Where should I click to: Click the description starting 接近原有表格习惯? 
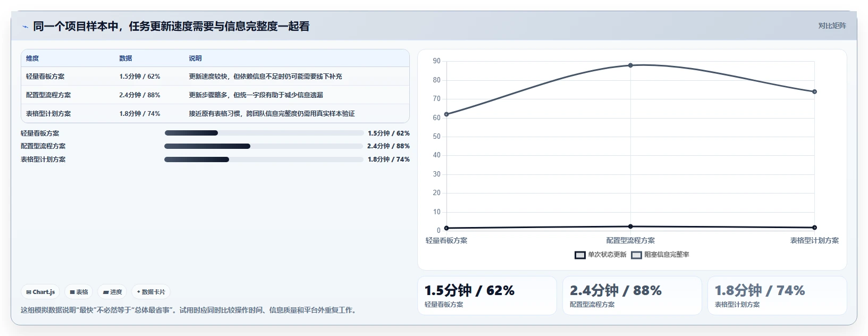[x=272, y=114]
